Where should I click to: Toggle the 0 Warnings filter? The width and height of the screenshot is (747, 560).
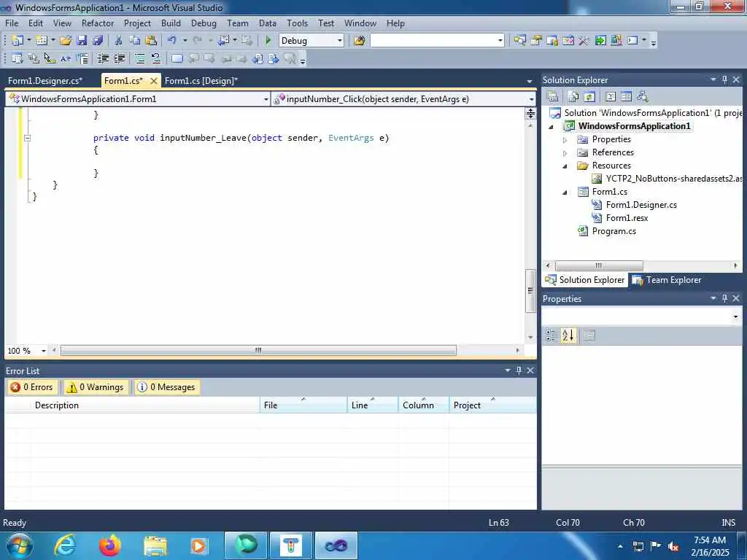click(96, 387)
